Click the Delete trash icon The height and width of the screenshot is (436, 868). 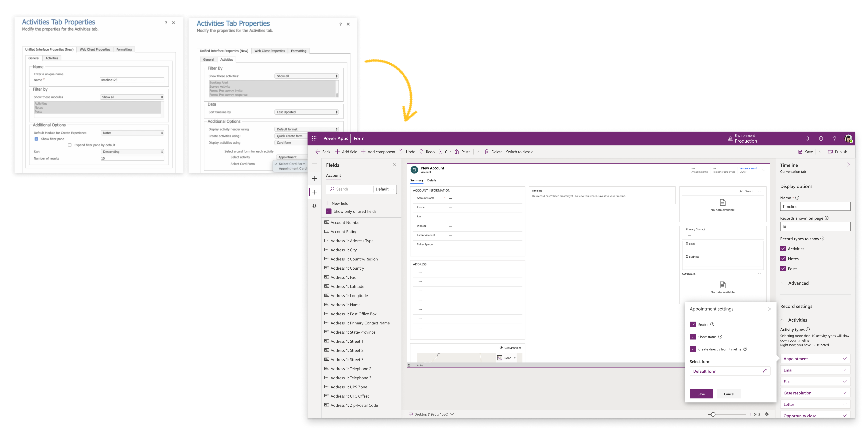486,152
